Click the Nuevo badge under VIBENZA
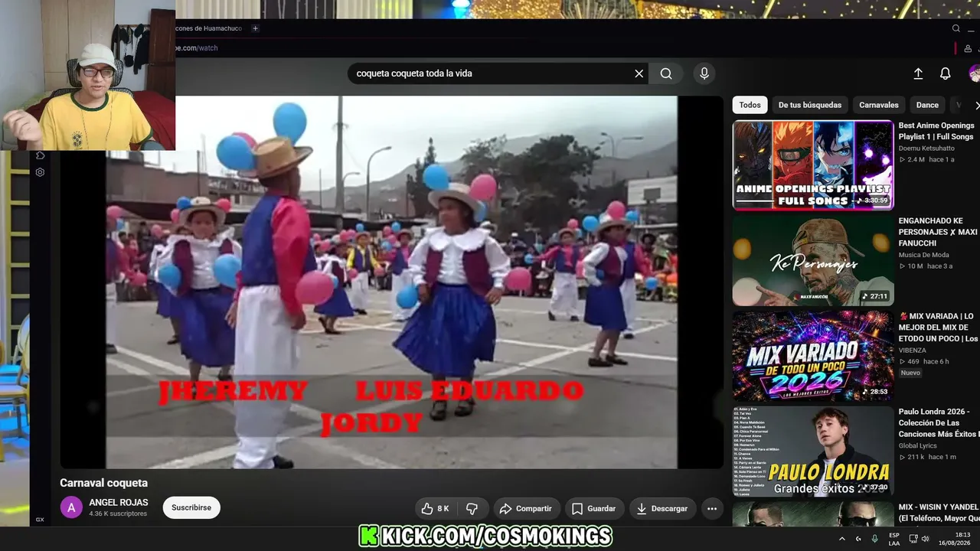The width and height of the screenshot is (980, 551). click(x=910, y=373)
